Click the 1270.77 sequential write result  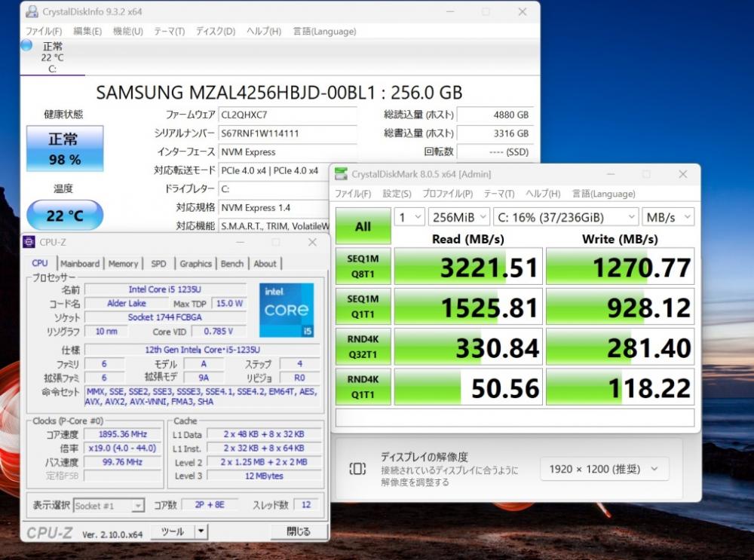(621, 266)
